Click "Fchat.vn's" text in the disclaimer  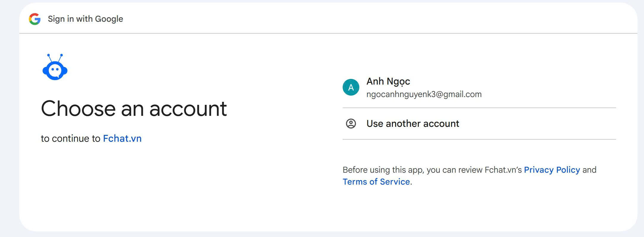coord(503,170)
